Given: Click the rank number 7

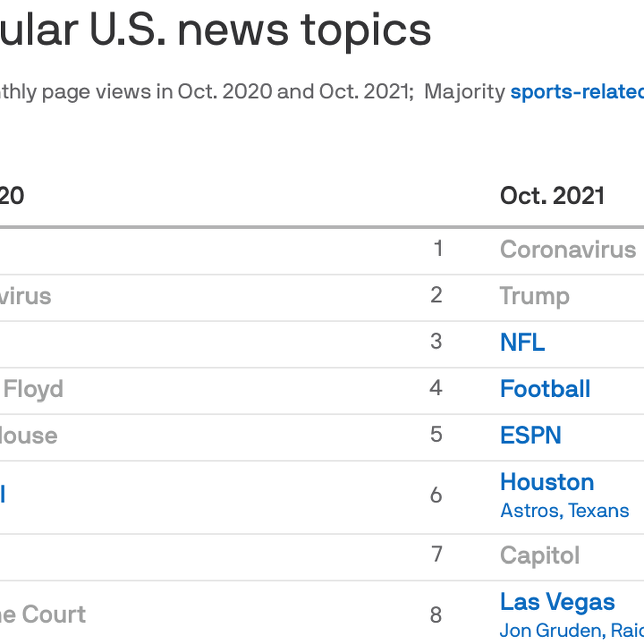Looking at the screenshot, I should [436, 554].
